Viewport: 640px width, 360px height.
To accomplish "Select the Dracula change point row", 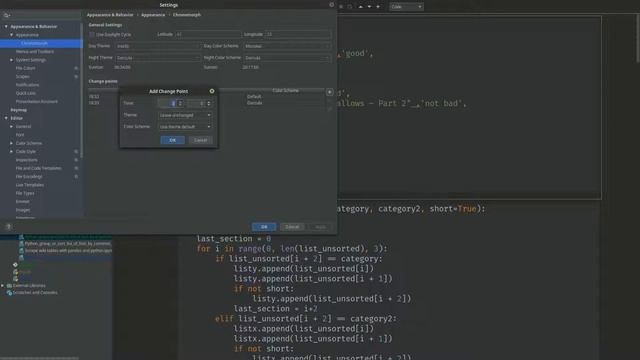I will (x=206, y=103).
